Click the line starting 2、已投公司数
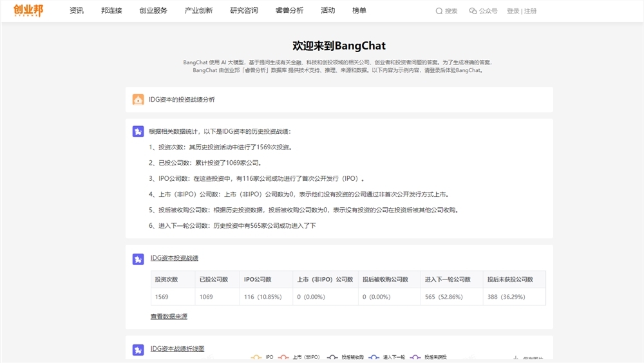 pos(205,163)
